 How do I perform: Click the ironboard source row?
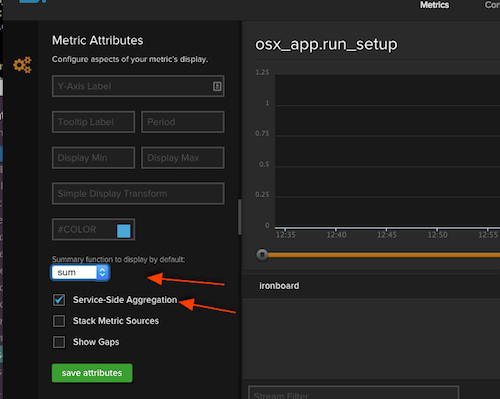[x=371, y=286]
